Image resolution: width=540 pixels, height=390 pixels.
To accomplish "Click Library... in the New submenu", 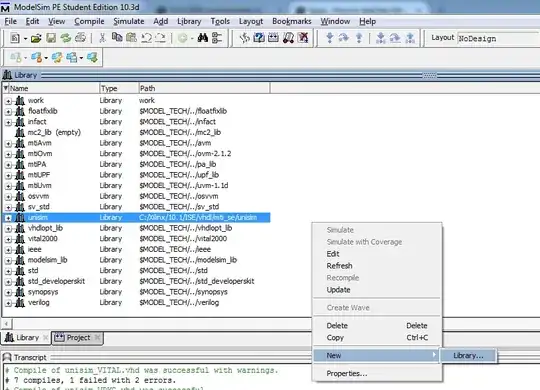I will click(468, 356).
